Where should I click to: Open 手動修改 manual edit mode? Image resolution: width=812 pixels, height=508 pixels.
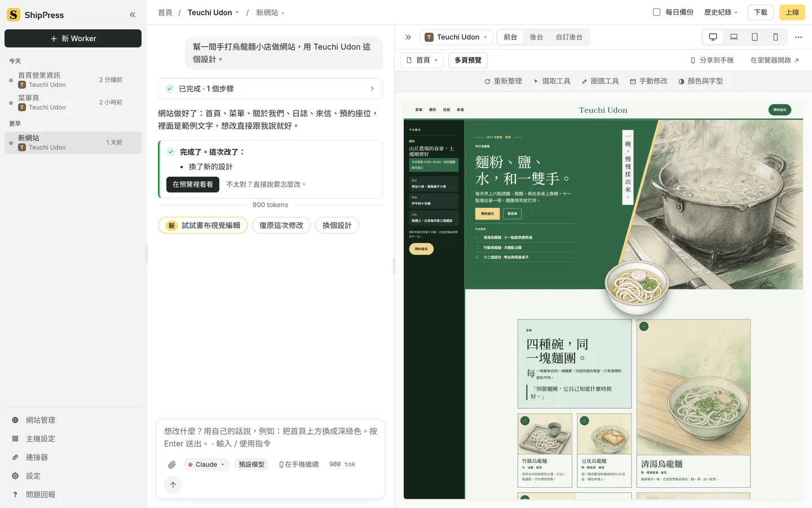coord(648,81)
